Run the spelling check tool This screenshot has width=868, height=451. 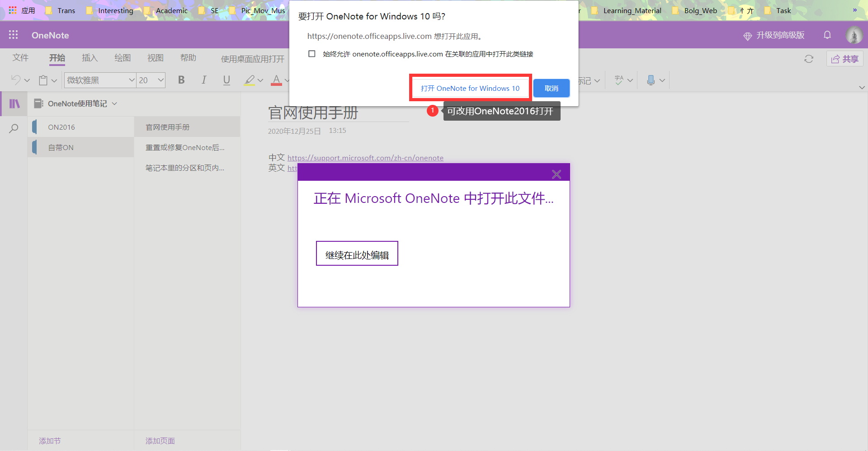pyautogui.click(x=619, y=80)
